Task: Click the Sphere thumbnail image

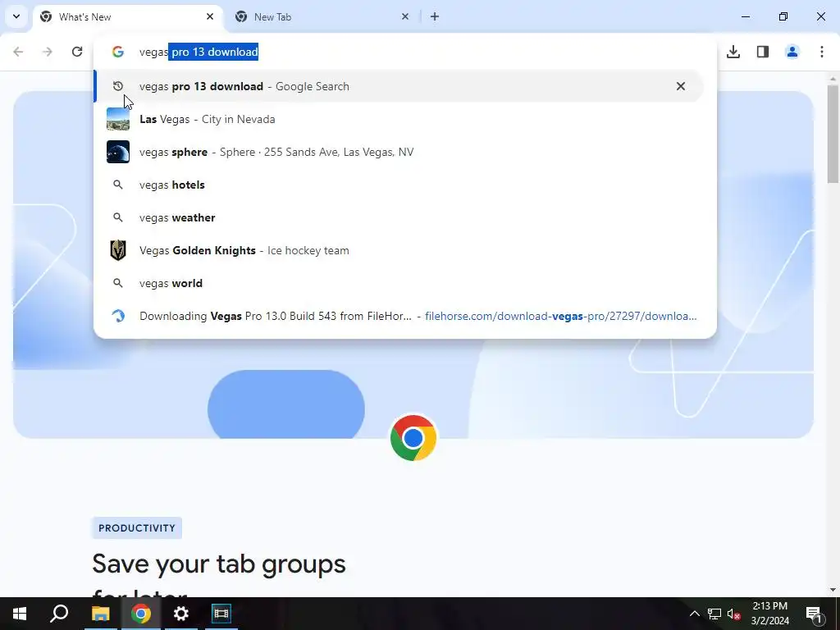Action: [x=118, y=152]
